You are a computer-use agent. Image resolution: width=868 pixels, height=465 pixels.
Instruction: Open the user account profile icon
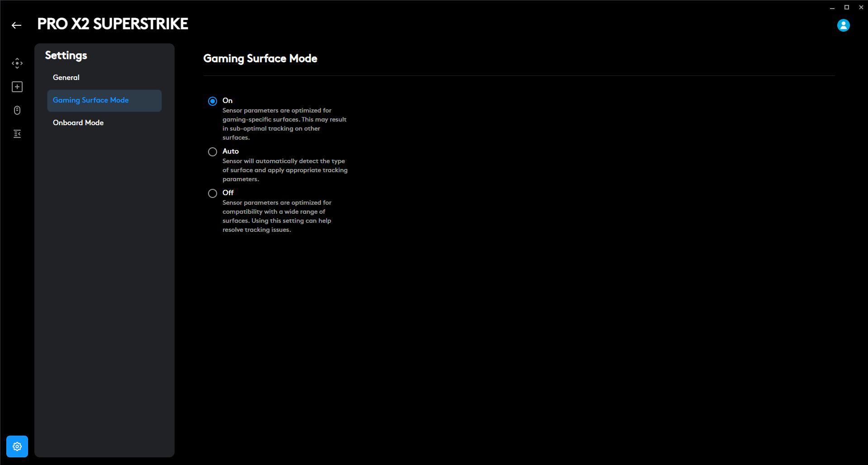(843, 25)
